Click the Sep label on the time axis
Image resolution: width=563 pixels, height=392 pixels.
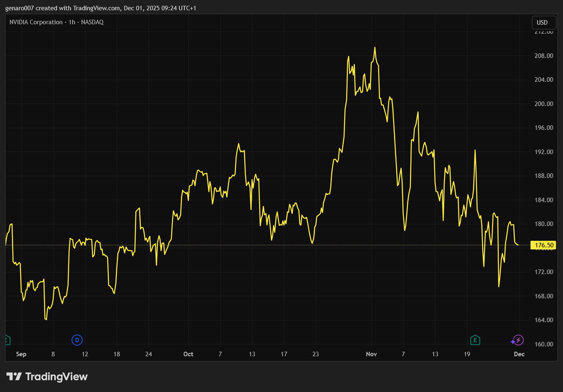coord(21,354)
